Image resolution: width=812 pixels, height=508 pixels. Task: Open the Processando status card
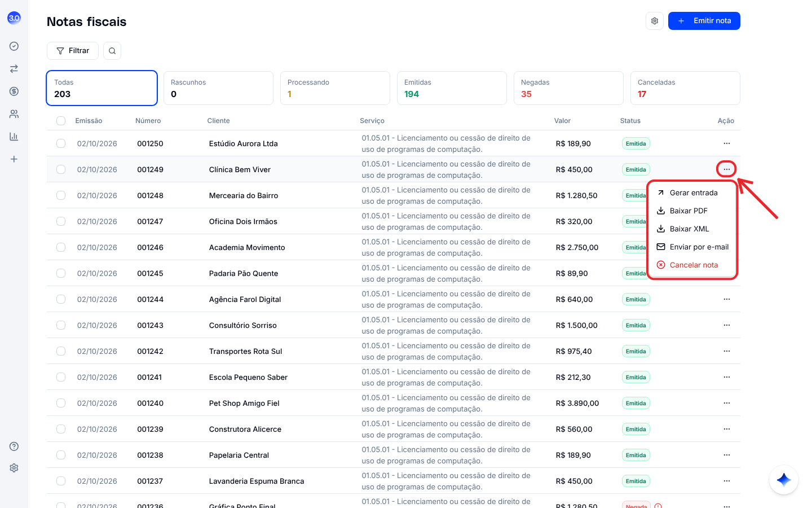(x=335, y=88)
